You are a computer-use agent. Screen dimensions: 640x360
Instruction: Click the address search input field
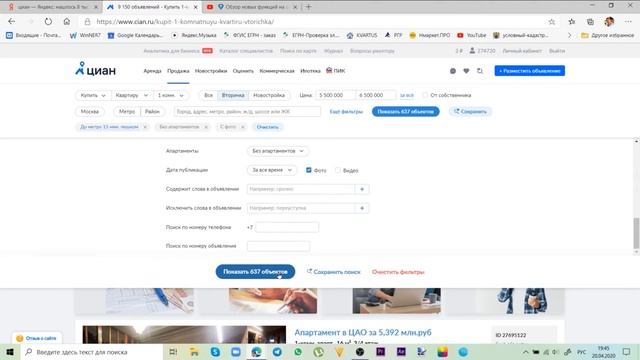tap(247, 111)
